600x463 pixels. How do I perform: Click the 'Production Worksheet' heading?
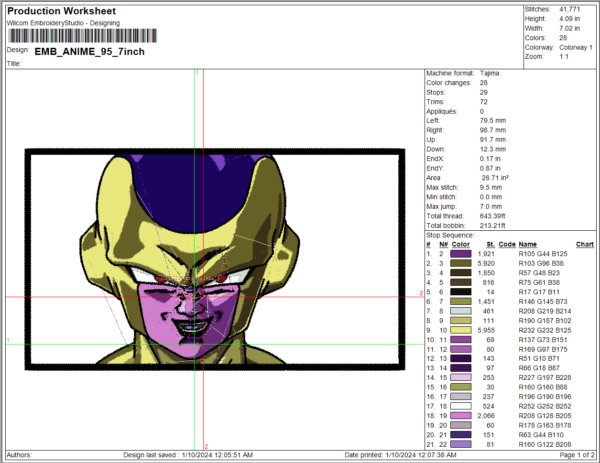coord(62,11)
